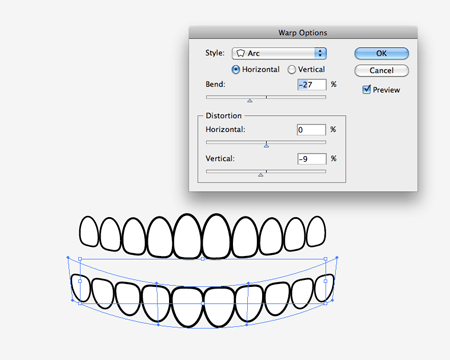Screen dimensions: 450x360
Task: Uncheck the Preview checkbox
Action: [366, 89]
